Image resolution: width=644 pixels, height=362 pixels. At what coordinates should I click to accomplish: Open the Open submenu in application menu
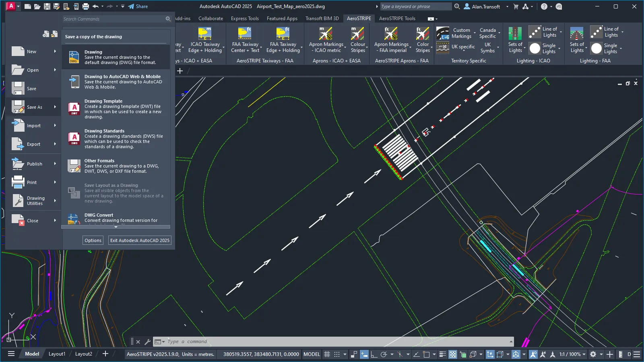(x=34, y=70)
